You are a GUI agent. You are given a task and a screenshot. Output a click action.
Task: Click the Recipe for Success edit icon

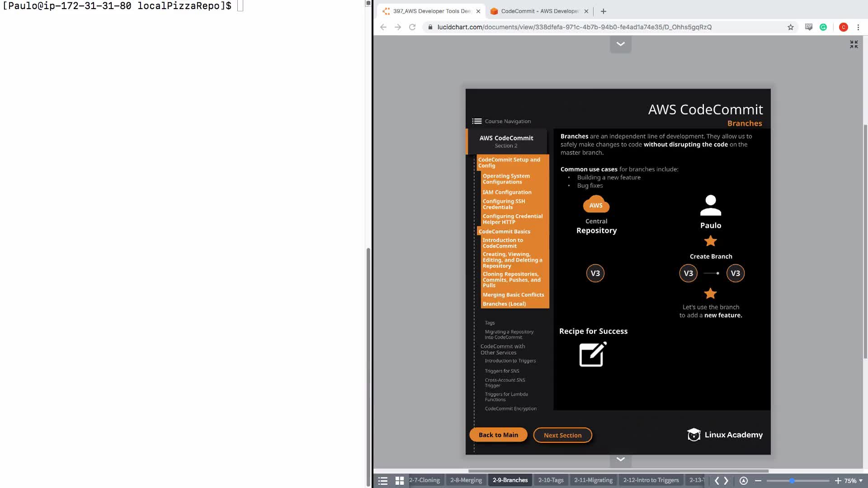(593, 354)
